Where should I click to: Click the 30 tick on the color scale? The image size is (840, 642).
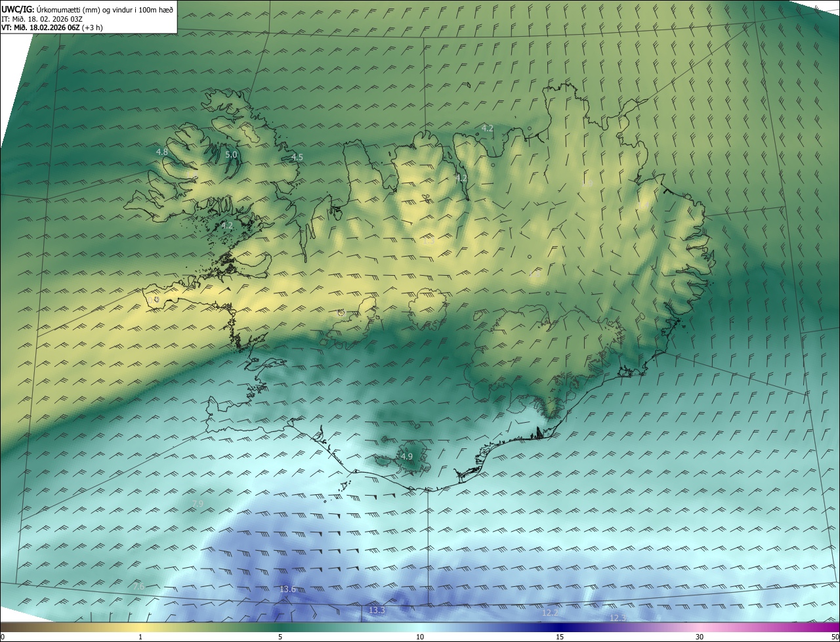pyautogui.click(x=700, y=637)
